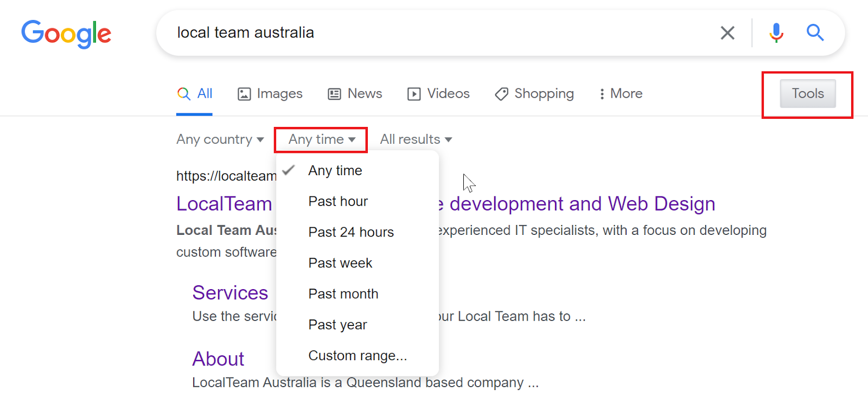868x416 pixels.
Task: Open the Services sitelink
Action: click(x=230, y=293)
